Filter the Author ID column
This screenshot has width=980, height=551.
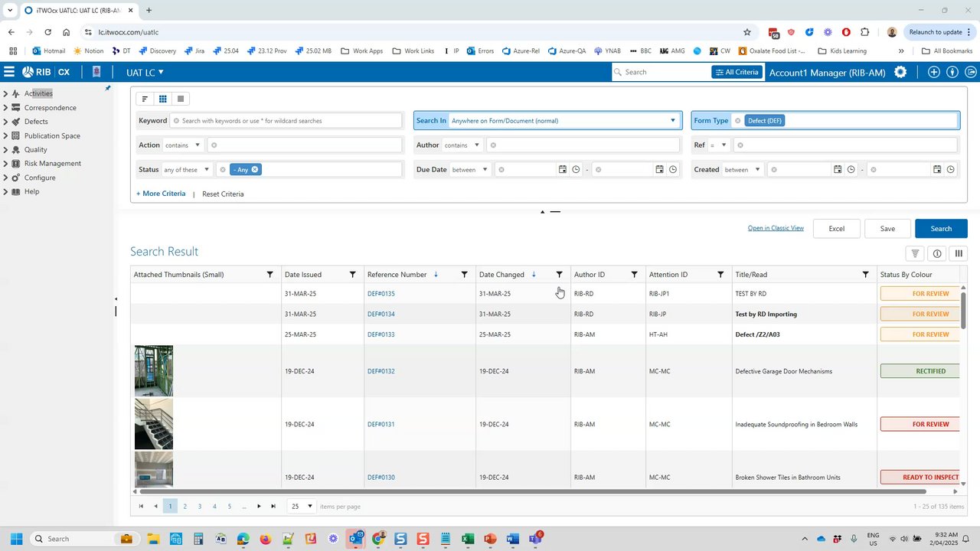(635, 275)
